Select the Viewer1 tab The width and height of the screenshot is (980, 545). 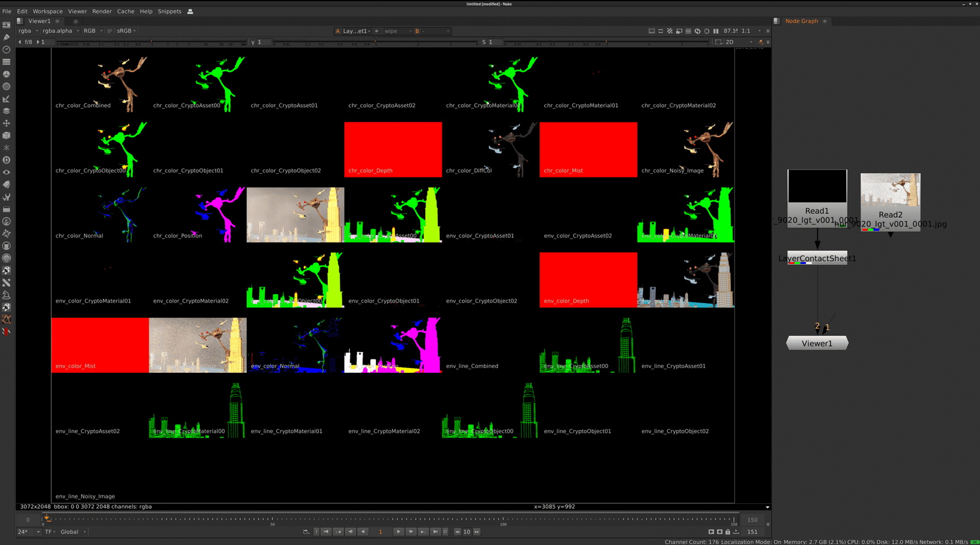click(x=39, y=21)
